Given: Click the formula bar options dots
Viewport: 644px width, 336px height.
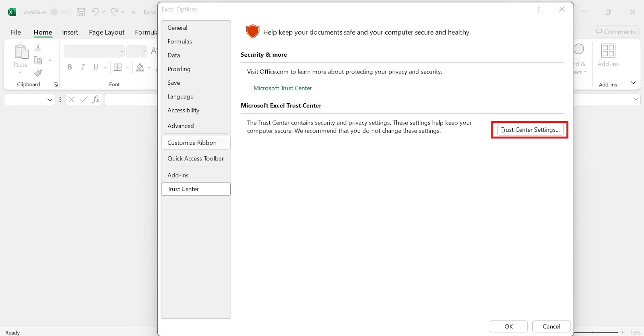Looking at the screenshot, I should [x=60, y=99].
